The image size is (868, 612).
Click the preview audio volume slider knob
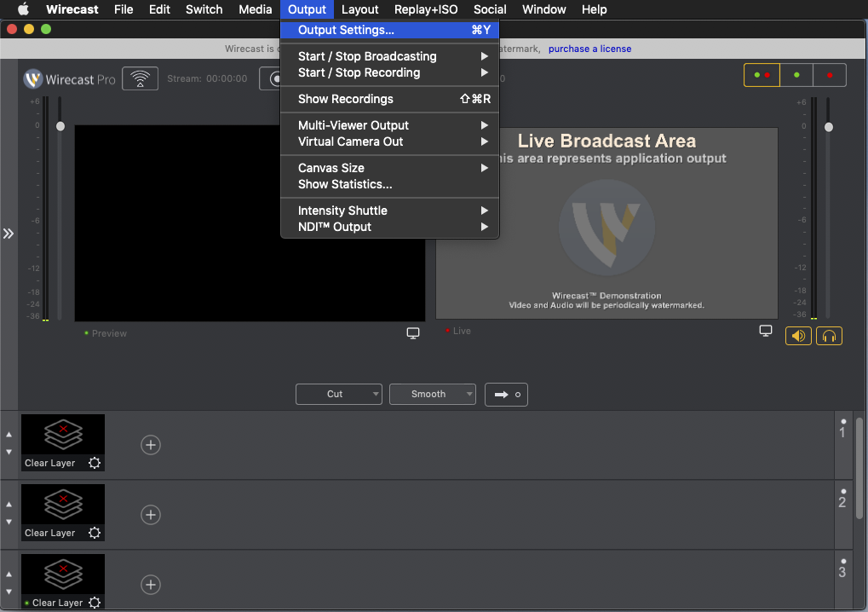tap(60, 126)
